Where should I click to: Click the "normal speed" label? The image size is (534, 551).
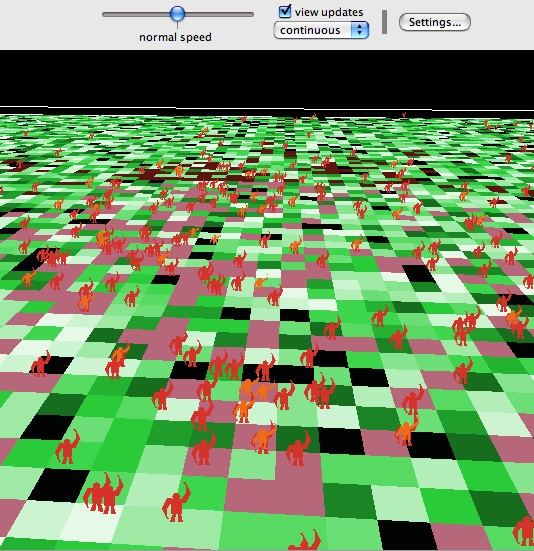click(175, 37)
